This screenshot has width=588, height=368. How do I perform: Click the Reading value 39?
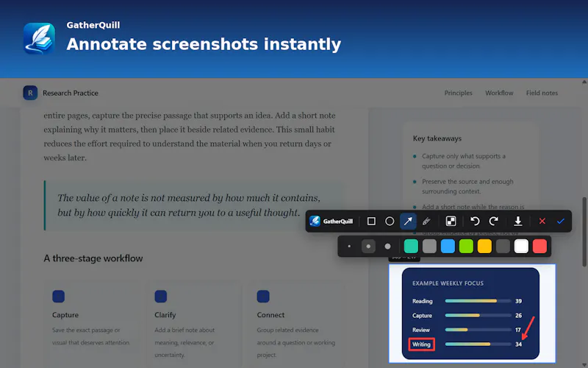coord(519,301)
